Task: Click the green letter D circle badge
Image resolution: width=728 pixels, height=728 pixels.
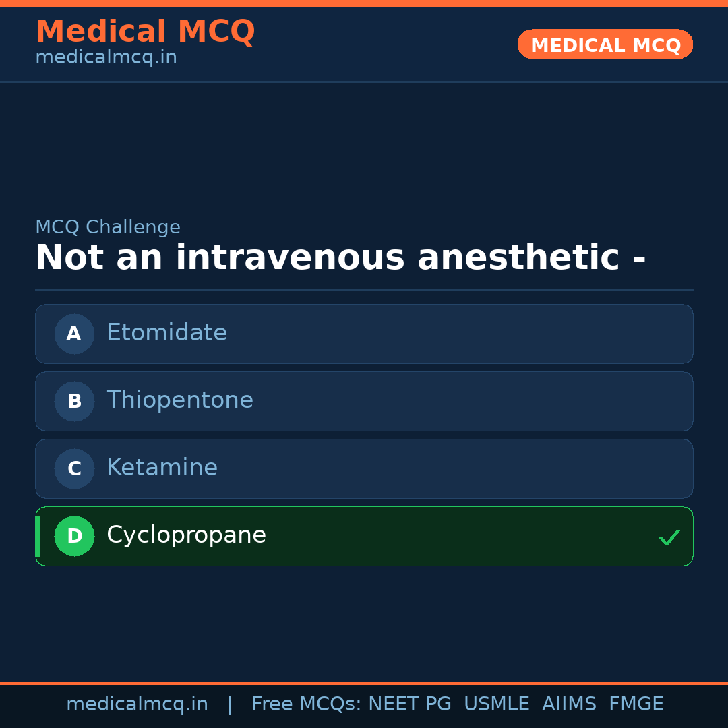Action: click(x=74, y=536)
